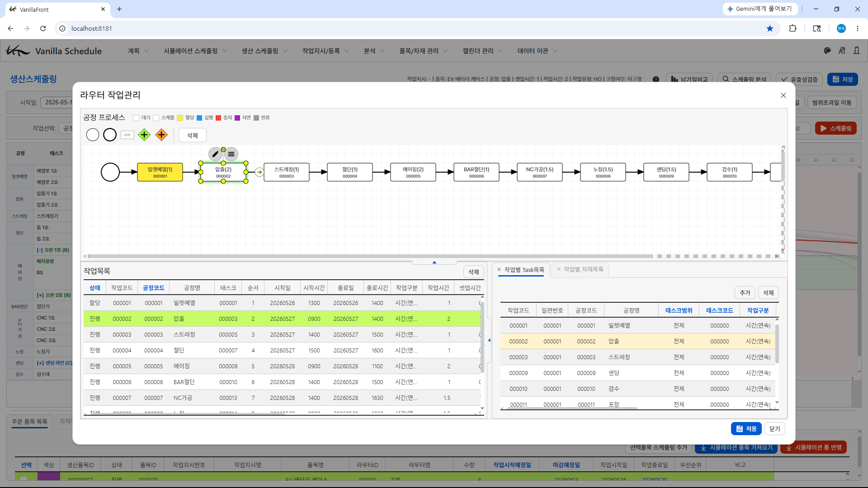Select the 주문 품목 목록 tab
Viewport: 868px width, 488px height.
click(x=29, y=422)
